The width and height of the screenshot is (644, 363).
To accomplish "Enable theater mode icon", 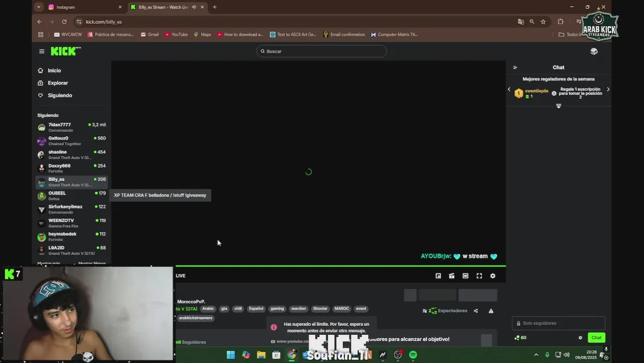I will coord(465,276).
